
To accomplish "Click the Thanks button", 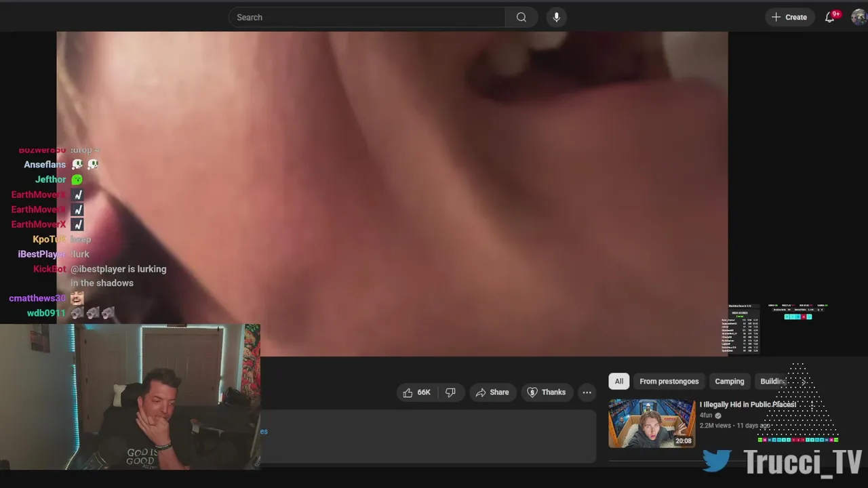I will click(x=547, y=392).
